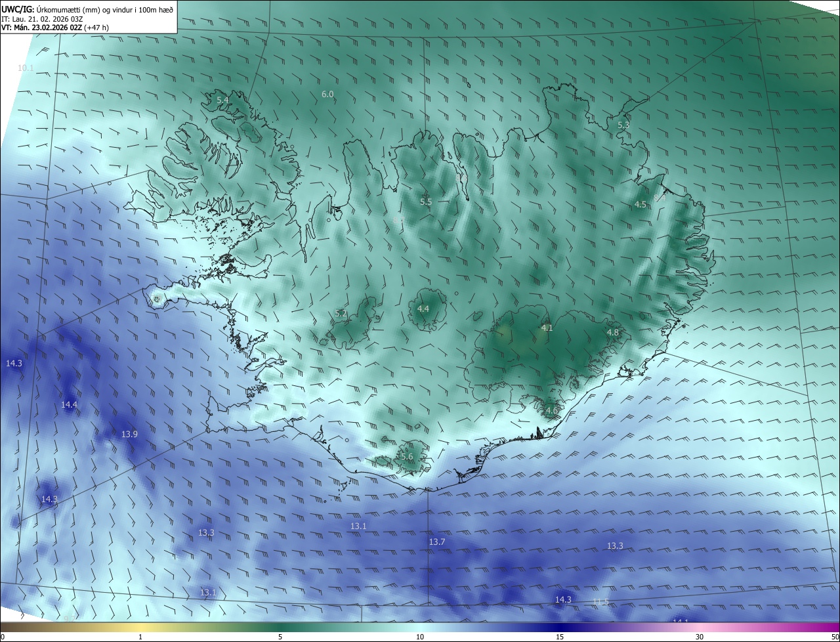Select the 5.4 value over the Westfjords

coord(222,100)
